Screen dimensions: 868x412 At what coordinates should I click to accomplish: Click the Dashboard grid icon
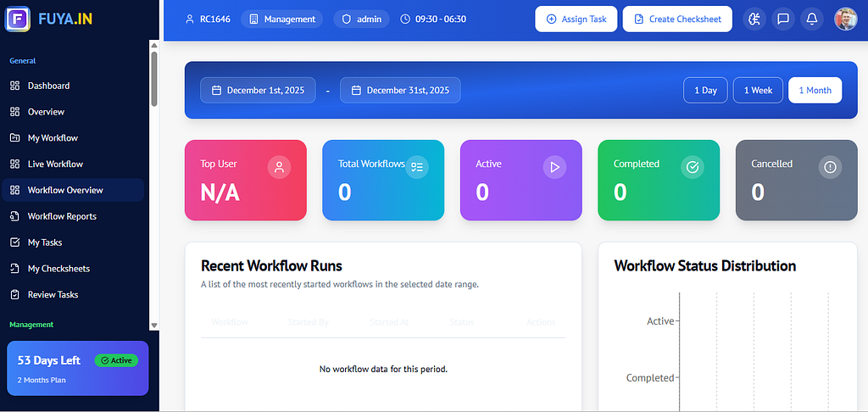pos(15,86)
